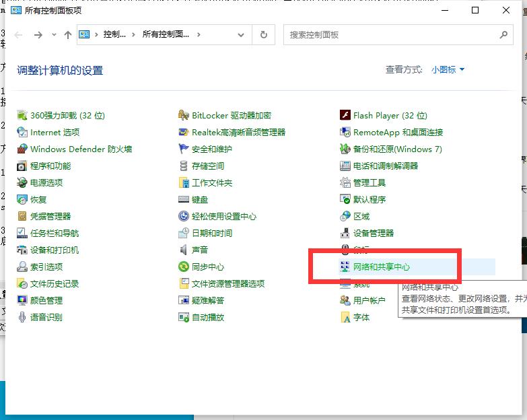
Task: Open the 网络和共享中心 link
Action: (x=382, y=267)
